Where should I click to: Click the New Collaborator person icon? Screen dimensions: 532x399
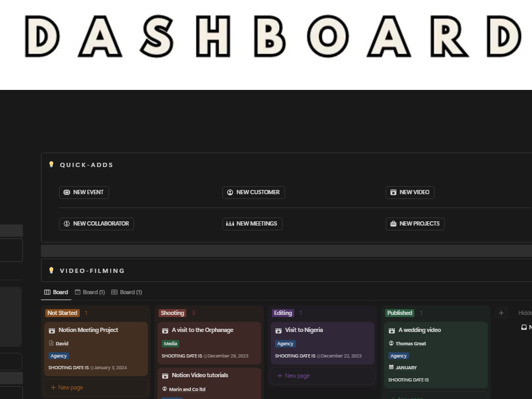(66, 223)
